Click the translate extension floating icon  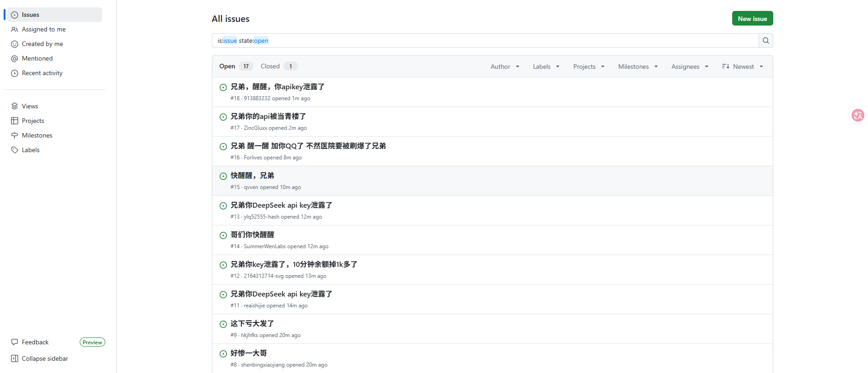pyautogui.click(x=858, y=115)
